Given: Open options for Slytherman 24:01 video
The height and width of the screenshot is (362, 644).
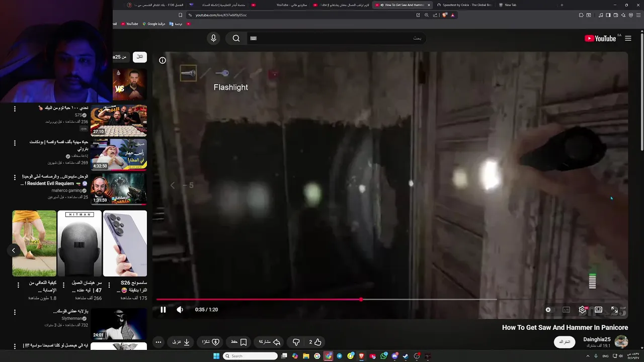Looking at the screenshot, I should click(15, 313).
